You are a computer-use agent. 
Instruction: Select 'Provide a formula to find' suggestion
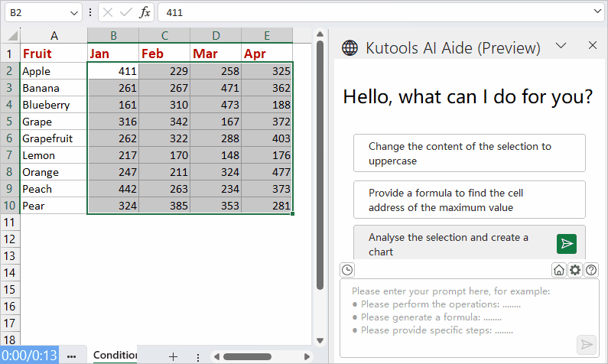pos(470,200)
